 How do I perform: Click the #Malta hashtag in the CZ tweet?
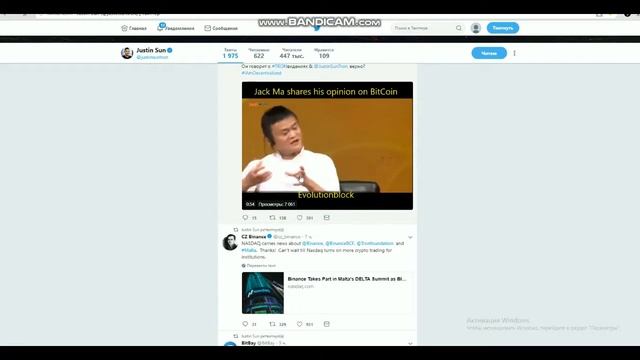click(249, 250)
